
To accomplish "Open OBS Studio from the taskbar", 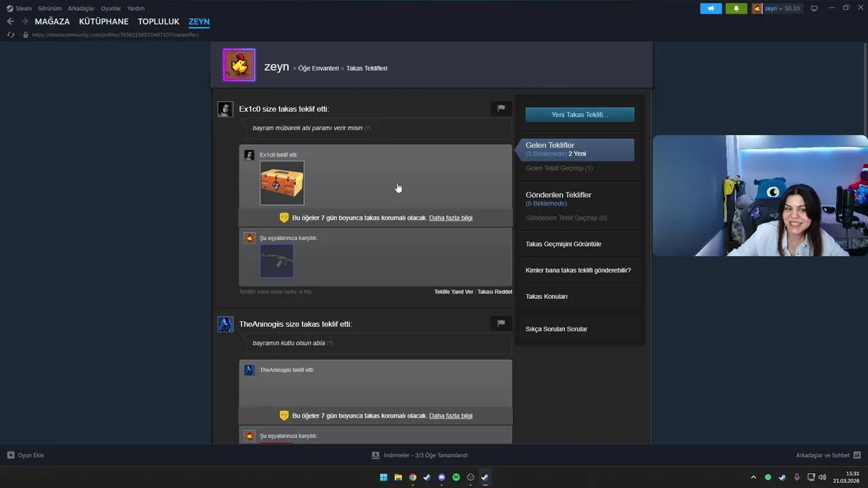I will [x=471, y=477].
